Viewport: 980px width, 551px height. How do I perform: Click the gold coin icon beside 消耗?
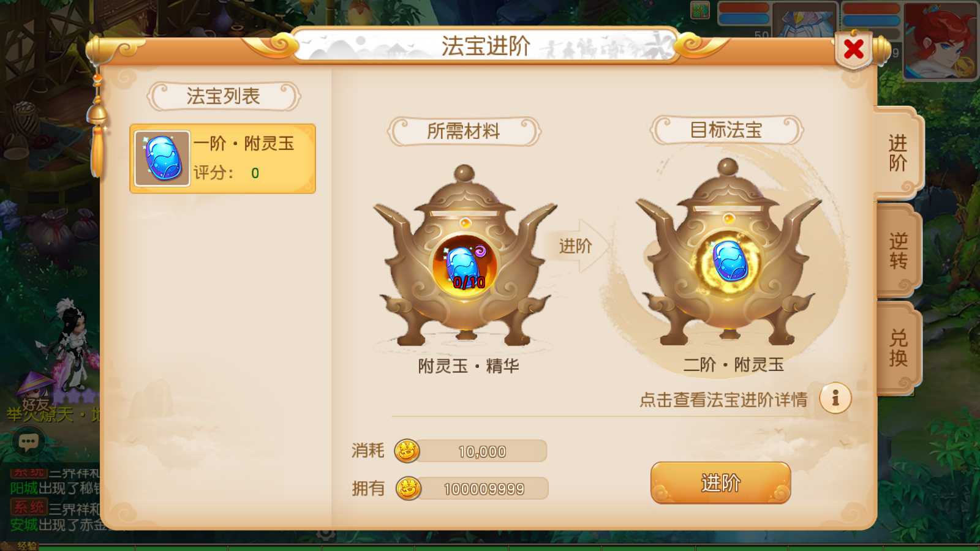pos(407,451)
